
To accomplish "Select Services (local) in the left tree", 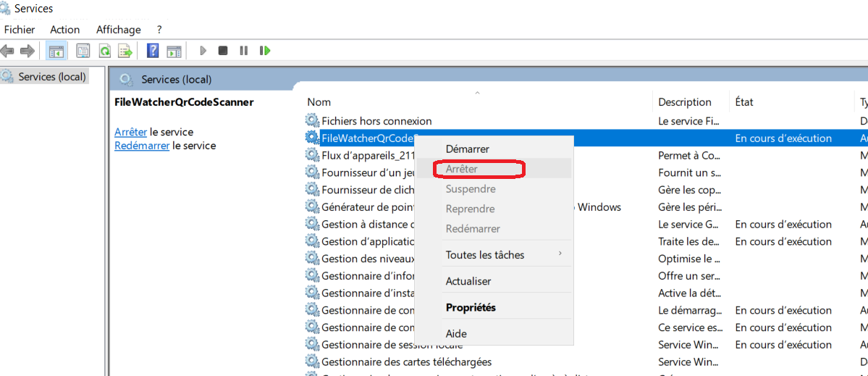I will click(51, 77).
